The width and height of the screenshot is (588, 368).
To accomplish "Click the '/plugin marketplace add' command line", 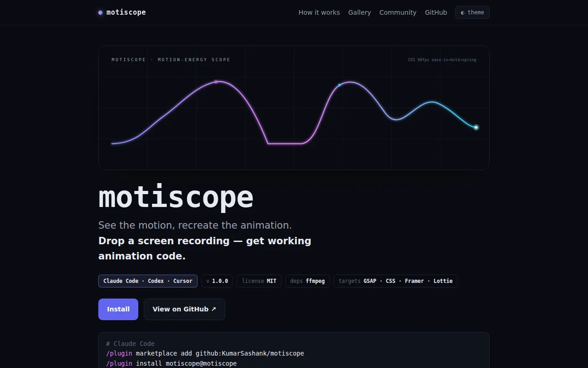I will point(205,353).
